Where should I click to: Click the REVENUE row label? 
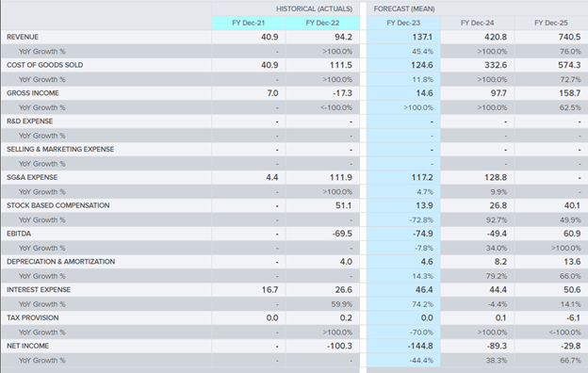coord(23,37)
